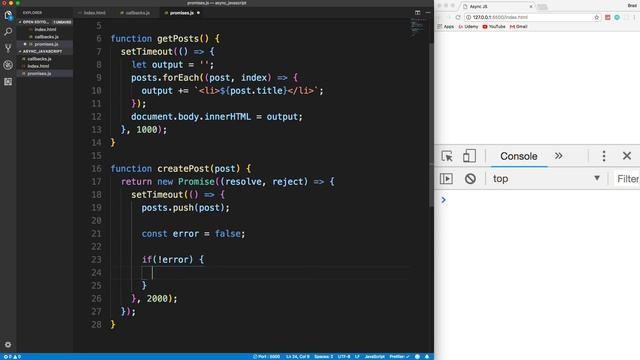The width and height of the screenshot is (640, 360).
Task: Change language mode via JavaScript status item
Action: tap(374, 357)
